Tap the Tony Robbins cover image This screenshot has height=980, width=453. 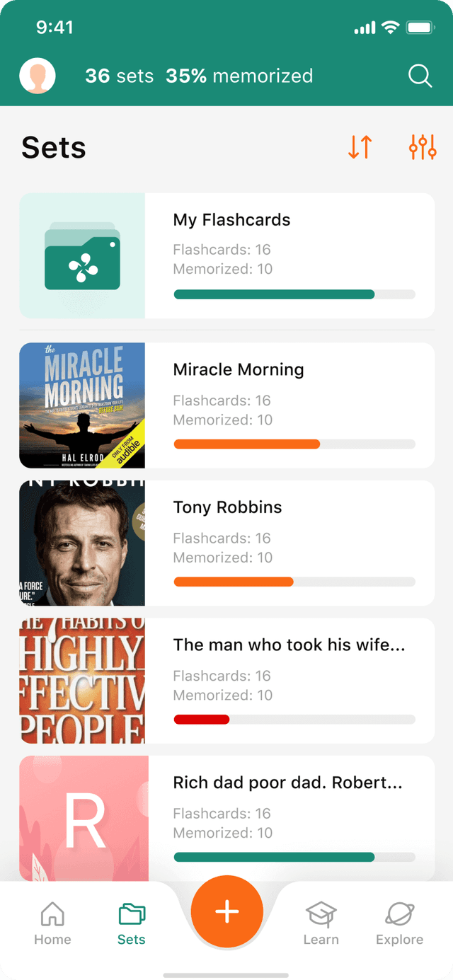pos(82,543)
